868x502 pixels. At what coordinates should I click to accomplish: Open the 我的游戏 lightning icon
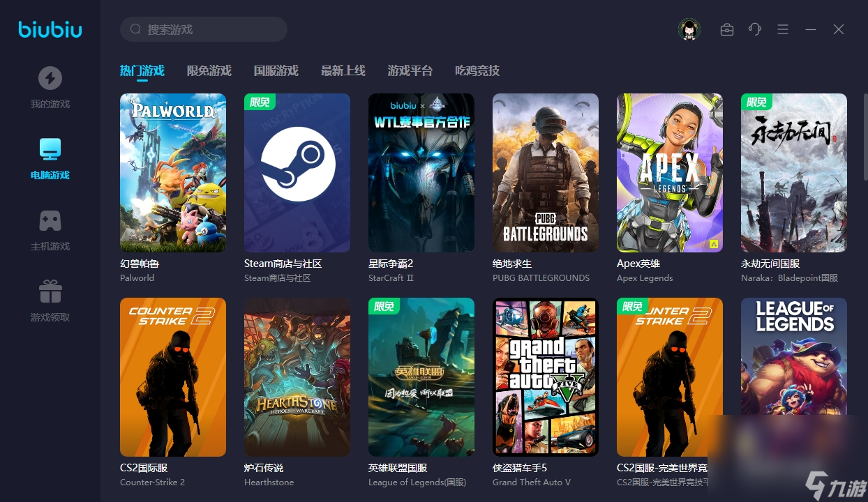(50, 77)
